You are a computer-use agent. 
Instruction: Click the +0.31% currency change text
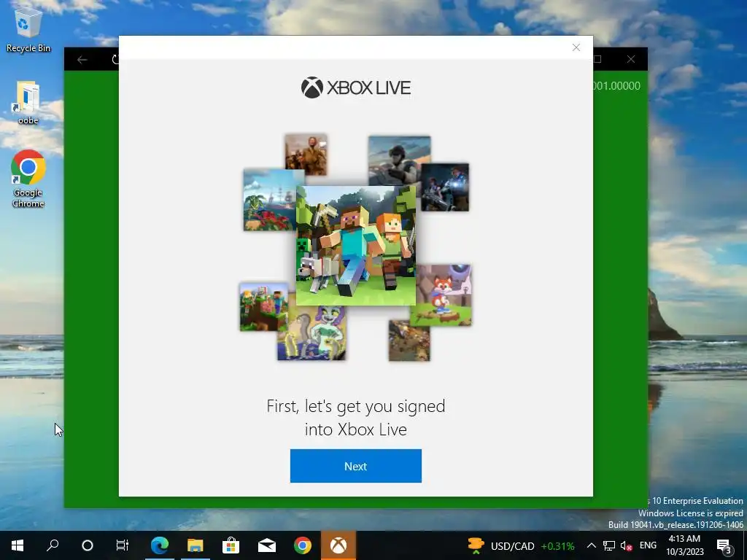click(x=557, y=546)
